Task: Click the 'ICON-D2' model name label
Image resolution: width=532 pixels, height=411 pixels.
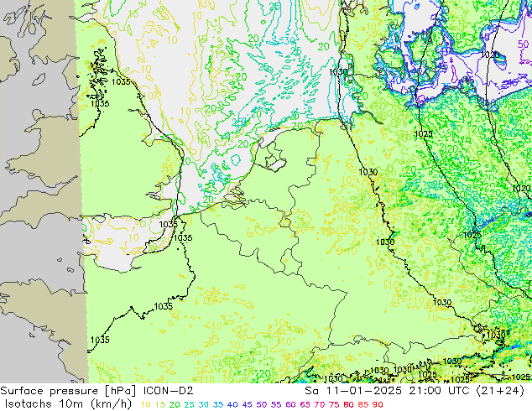Action: pos(169,391)
